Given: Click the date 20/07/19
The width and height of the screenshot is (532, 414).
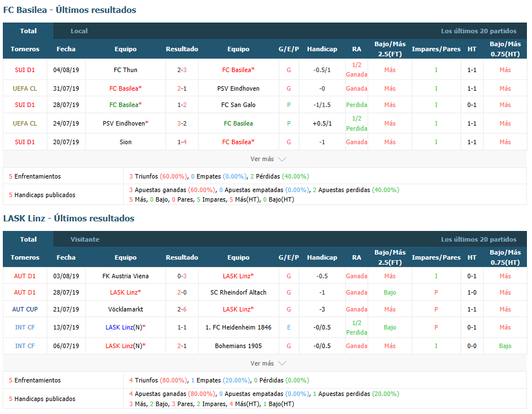Looking at the screenshot, I should [66, 142].
